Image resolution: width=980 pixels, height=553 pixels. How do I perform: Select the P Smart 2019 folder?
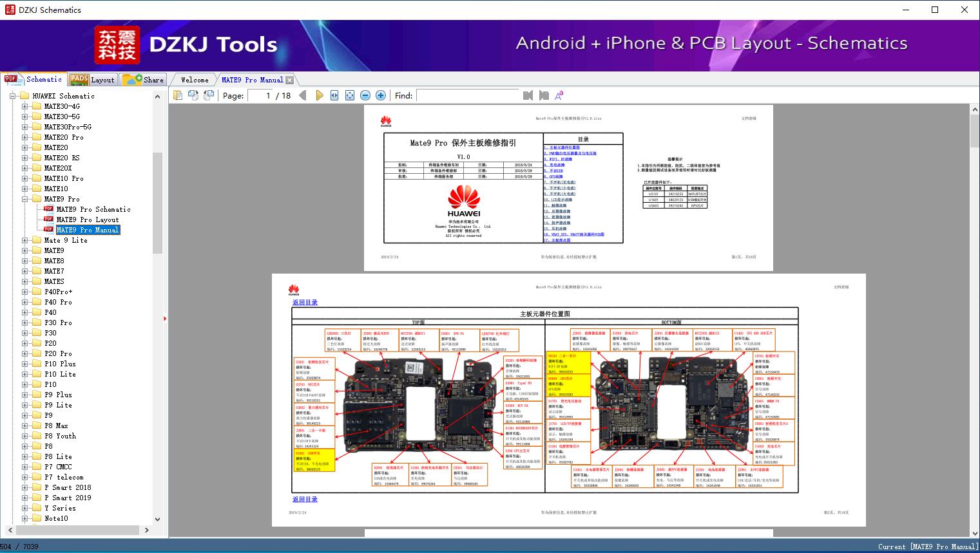tap(68, 498)
